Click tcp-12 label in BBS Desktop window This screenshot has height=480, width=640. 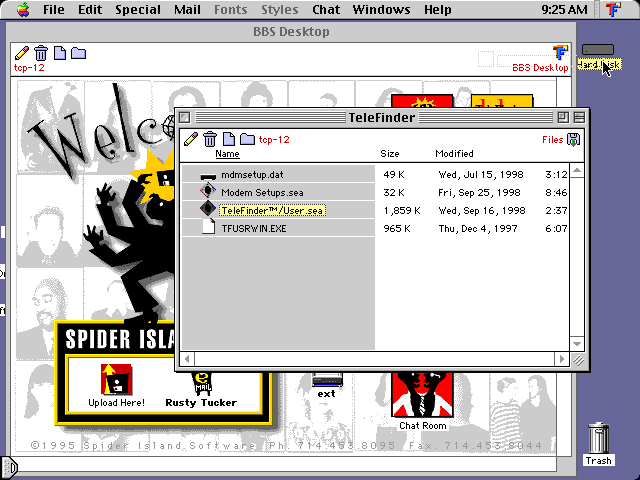tap(29, 68)
